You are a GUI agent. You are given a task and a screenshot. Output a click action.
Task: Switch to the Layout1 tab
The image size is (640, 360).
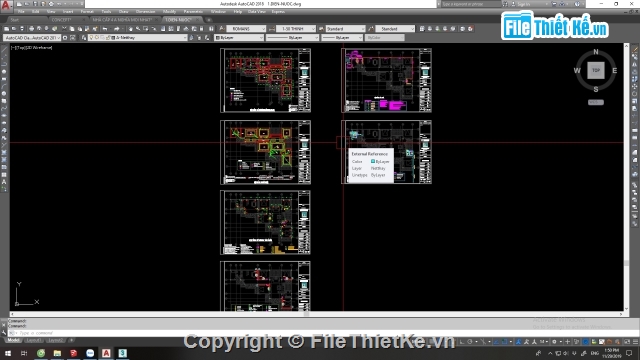[33, 340]
